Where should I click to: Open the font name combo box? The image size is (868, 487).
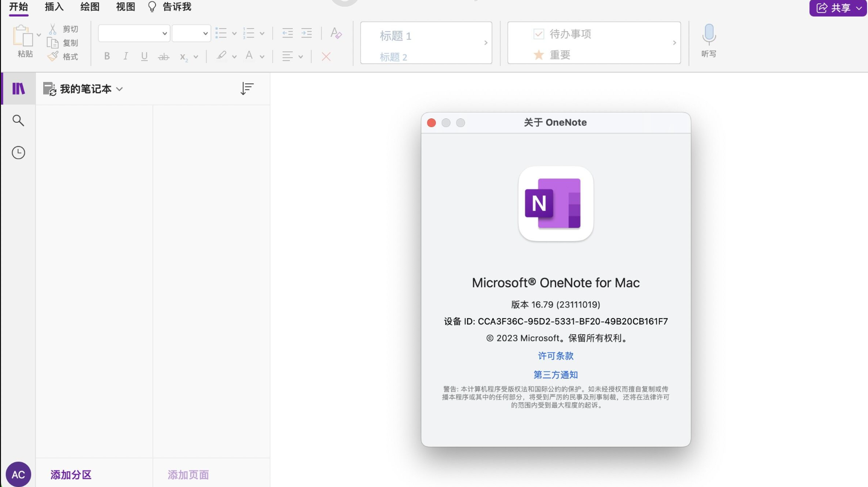click(x=134, y=33)
